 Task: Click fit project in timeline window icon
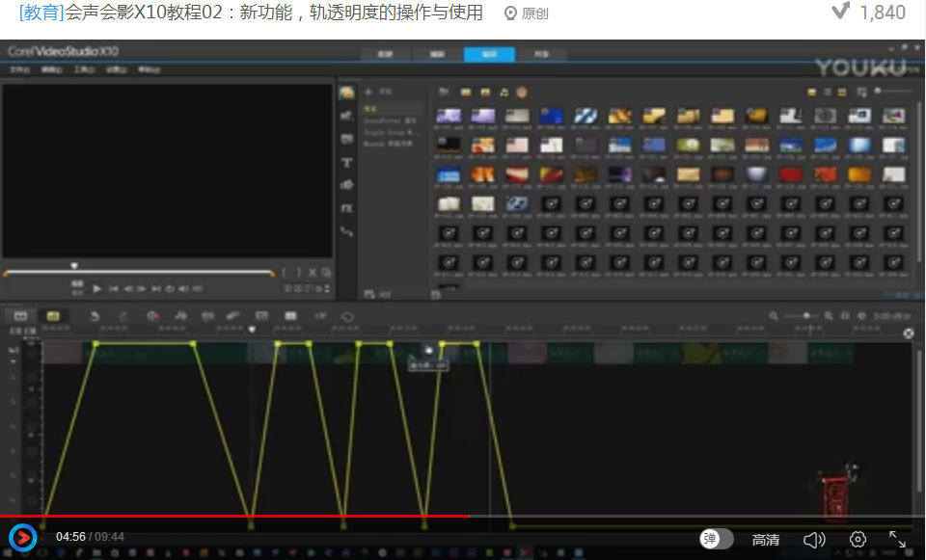[x=845, y=316]
